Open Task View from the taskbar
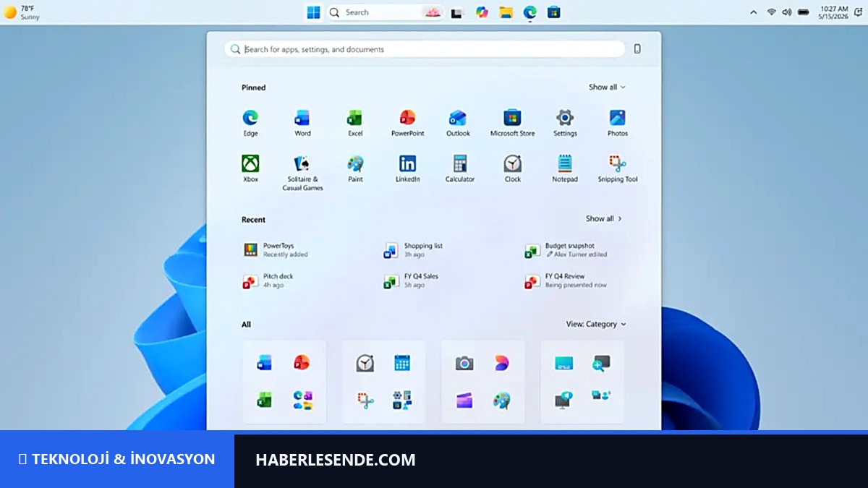 point(456,12)
